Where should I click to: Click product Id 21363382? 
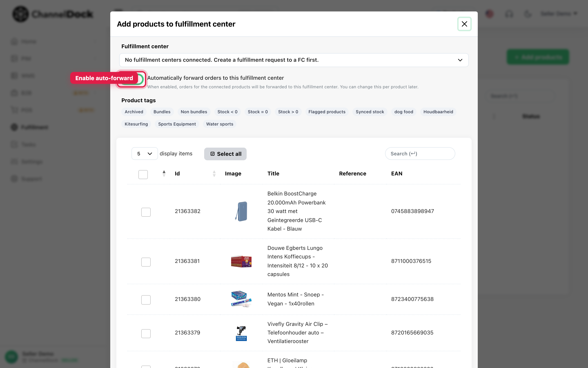click(x=188, y=211)
